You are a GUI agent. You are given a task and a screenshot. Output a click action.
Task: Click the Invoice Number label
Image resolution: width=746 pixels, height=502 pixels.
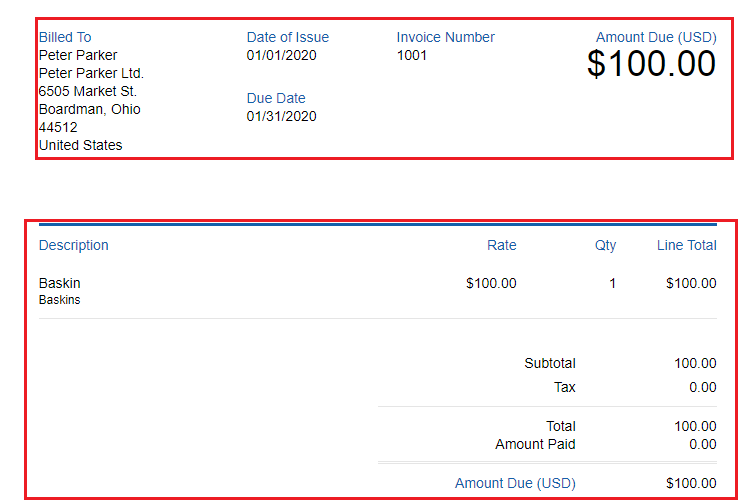445,37
